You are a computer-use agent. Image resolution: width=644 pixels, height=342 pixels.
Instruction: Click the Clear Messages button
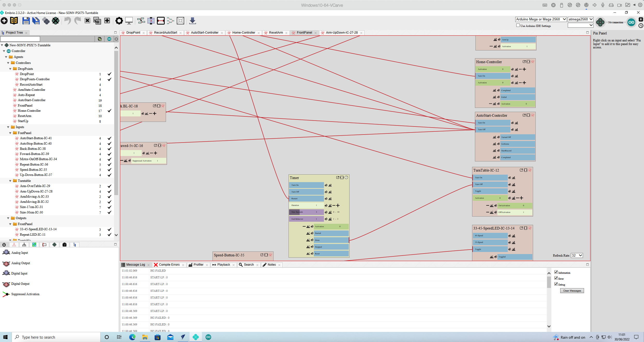click(572, 291)
